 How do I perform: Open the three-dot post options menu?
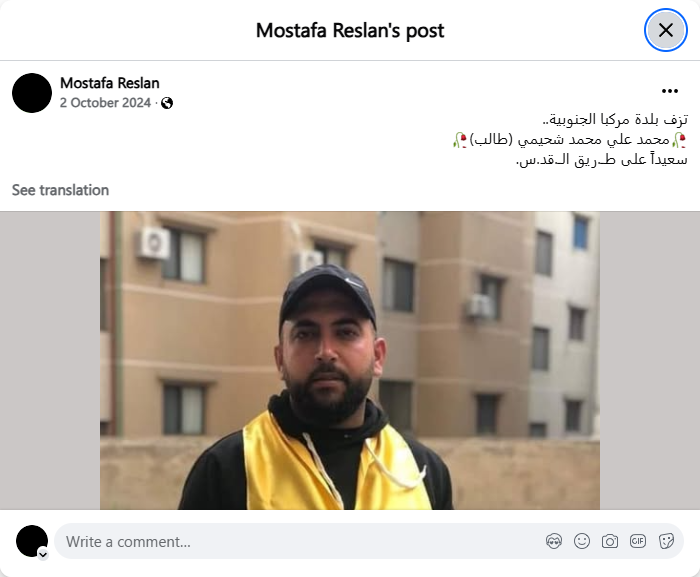click(670, 91)
